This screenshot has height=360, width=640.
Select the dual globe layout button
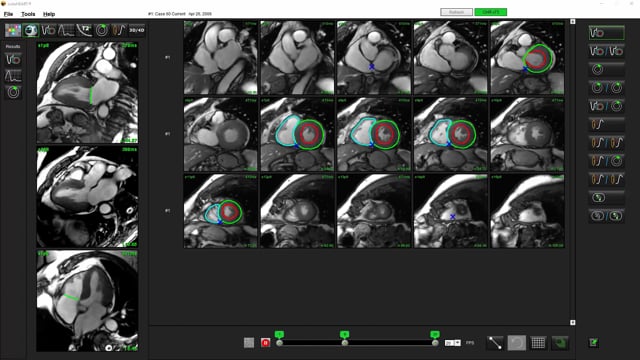[607, 216]
